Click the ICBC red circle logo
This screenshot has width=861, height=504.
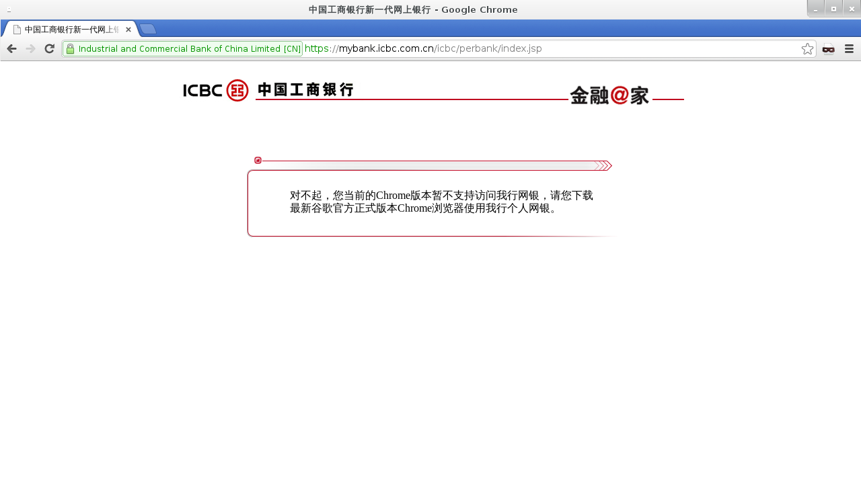[237, 90]
